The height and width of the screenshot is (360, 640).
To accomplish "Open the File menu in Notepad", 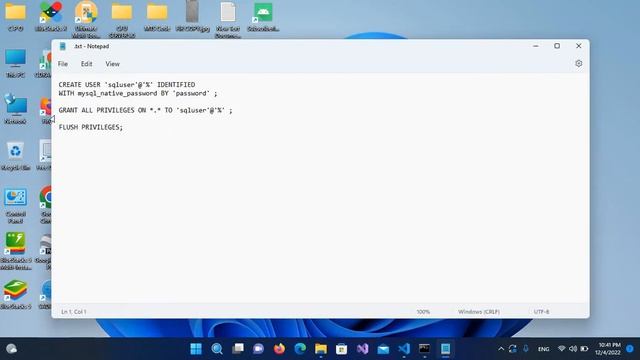I will coord(63,64).
